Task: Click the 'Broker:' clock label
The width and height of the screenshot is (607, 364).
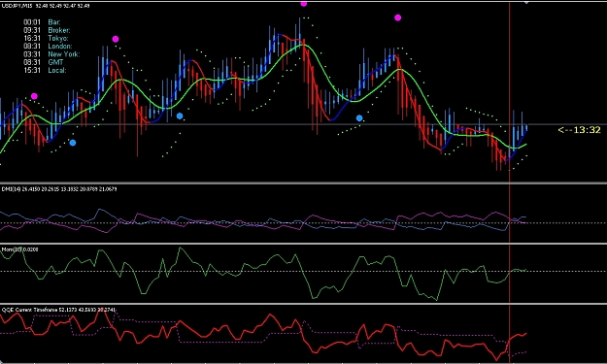Action: (x=59, y=30)
